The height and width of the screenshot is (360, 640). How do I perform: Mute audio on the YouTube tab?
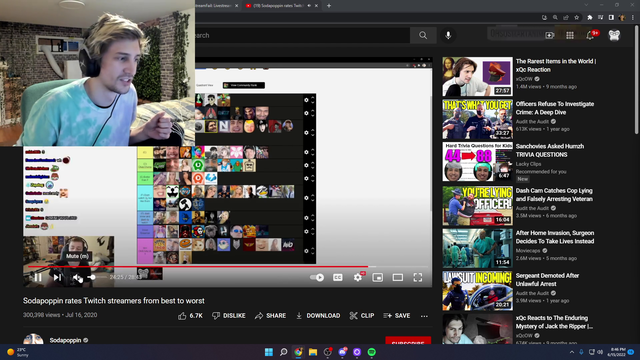[309, 6]
